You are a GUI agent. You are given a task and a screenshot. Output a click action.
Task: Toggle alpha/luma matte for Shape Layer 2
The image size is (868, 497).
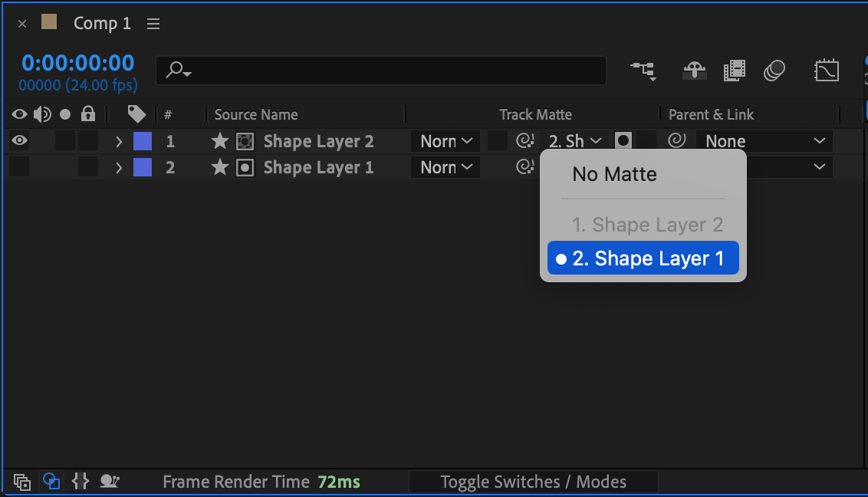pyautogui.click(x=623, y=141)
